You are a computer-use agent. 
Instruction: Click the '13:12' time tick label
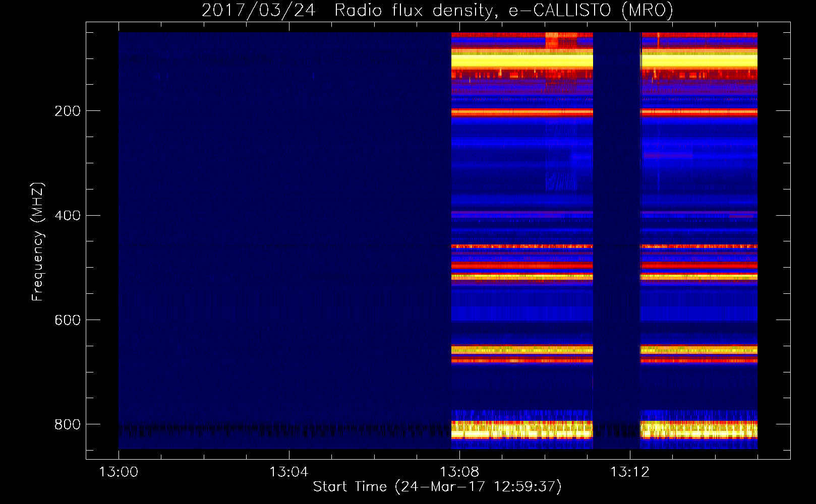coord(630,472)
